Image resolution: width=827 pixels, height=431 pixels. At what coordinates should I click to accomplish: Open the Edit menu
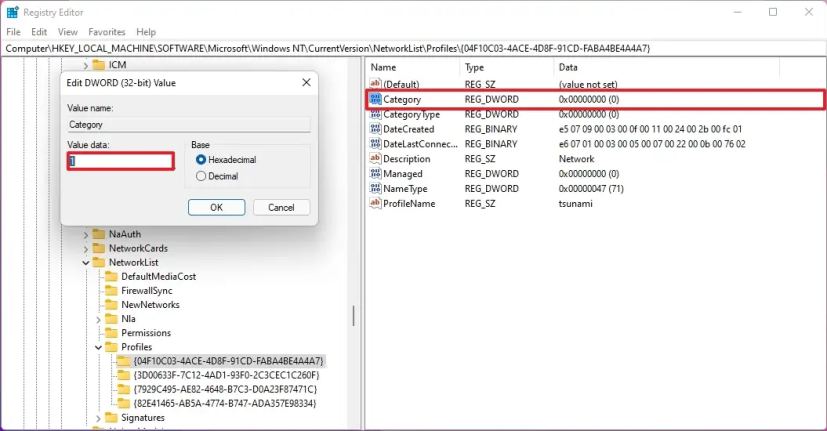click(x=39, y=32)
